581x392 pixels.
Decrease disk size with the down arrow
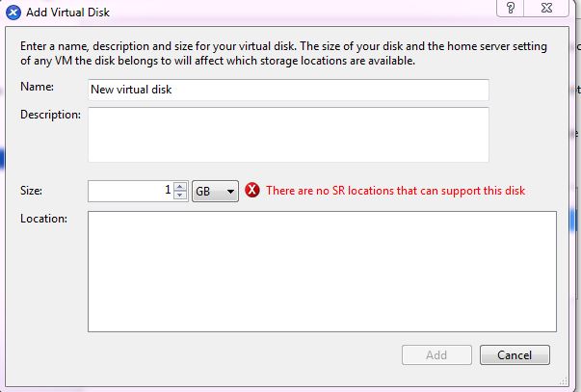180,196
